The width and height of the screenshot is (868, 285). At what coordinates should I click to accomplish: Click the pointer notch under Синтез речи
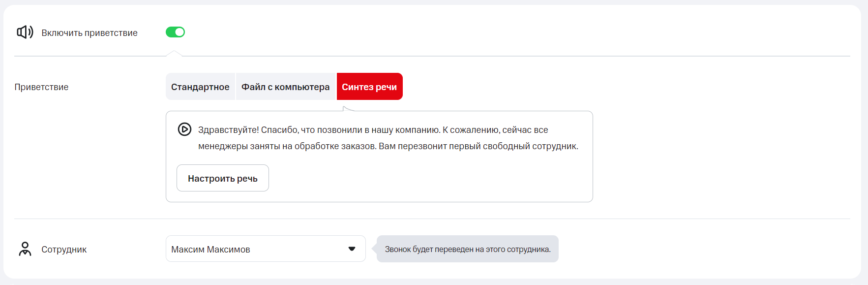point(348,108)
